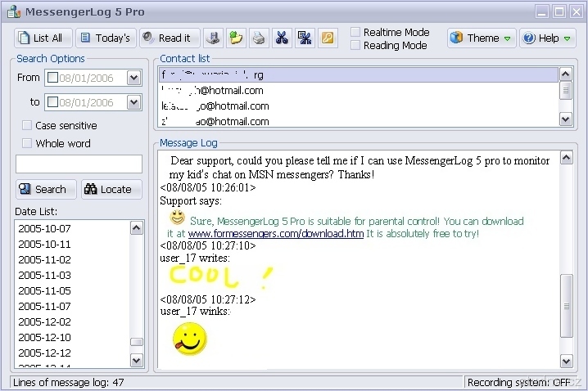Image resolution: width=588 pixels, height=391 pixels.
Task: Select the contact ending o@hotmail.com
Action: pyautogui.click(x=358, y=106)
